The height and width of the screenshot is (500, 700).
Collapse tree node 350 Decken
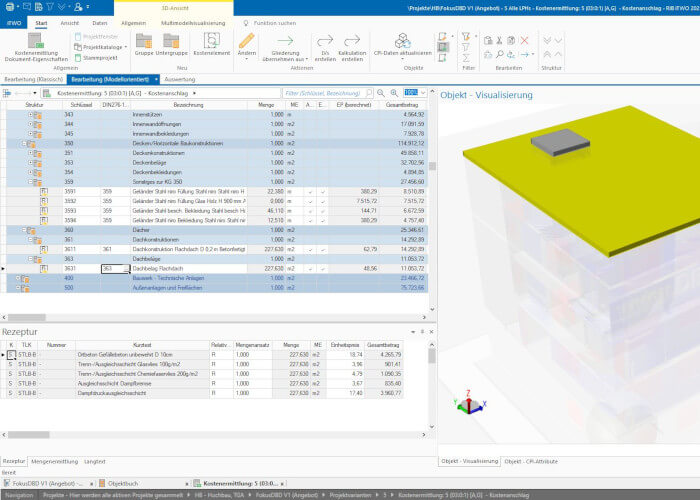(x=24, y=143)
